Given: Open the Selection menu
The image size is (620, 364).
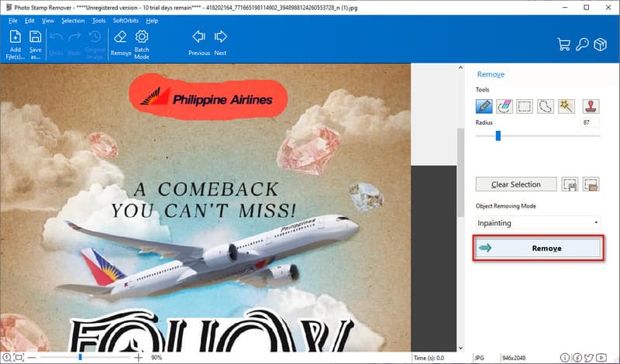Looking at the screenshot, I should coord(73,21).
